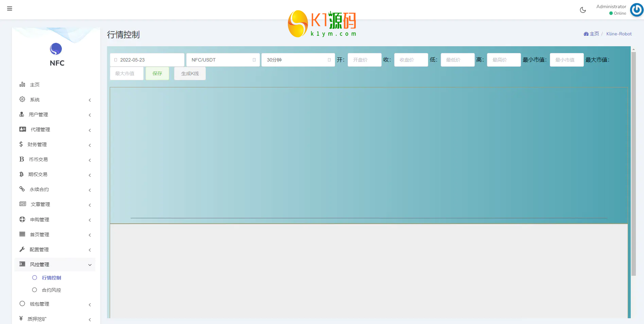
Task: Click the 保存 save button
Action: 157,73
